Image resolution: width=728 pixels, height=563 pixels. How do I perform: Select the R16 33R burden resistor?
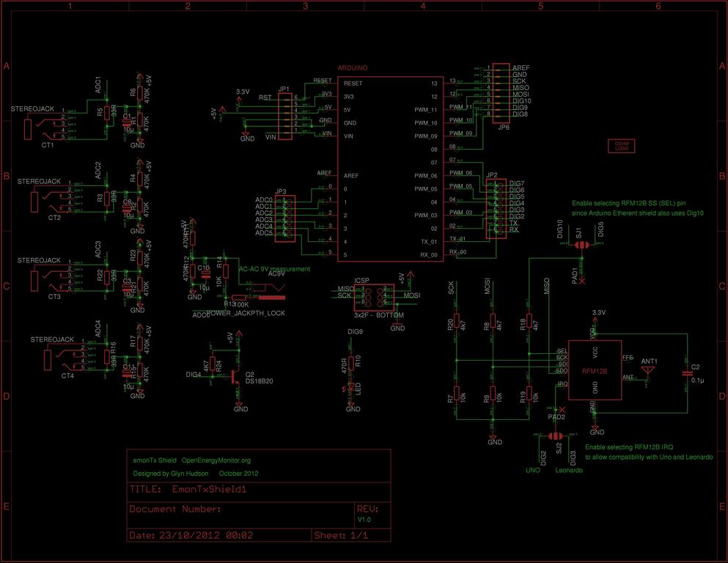pyautogui.click(x=107, y=357)
